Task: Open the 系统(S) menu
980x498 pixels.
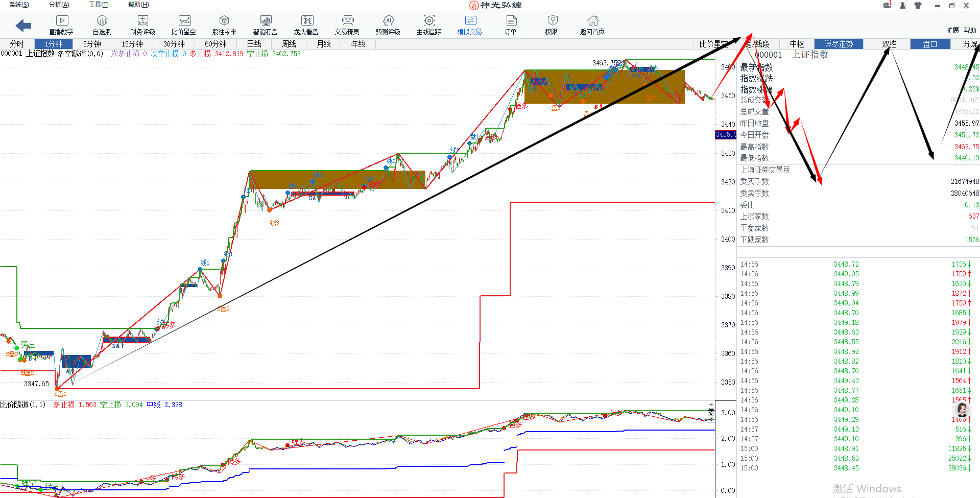Action: [19, 5]
